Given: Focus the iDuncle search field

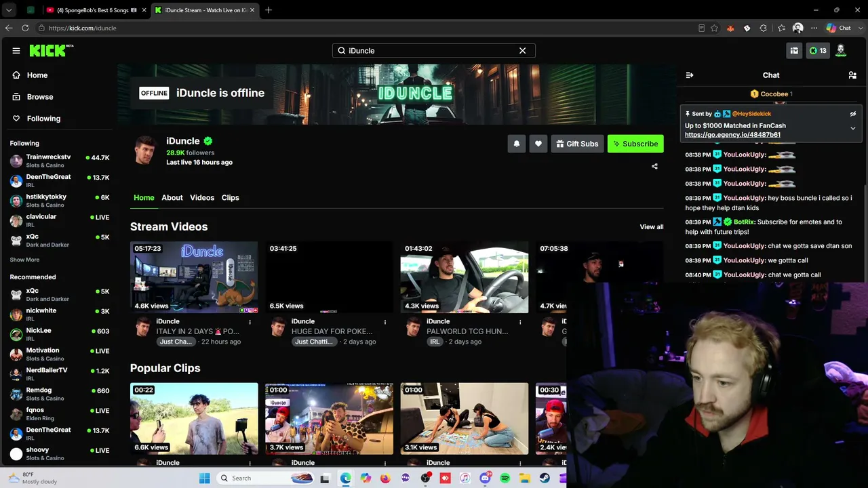Looking at the screenshot, I should point(433,51).
